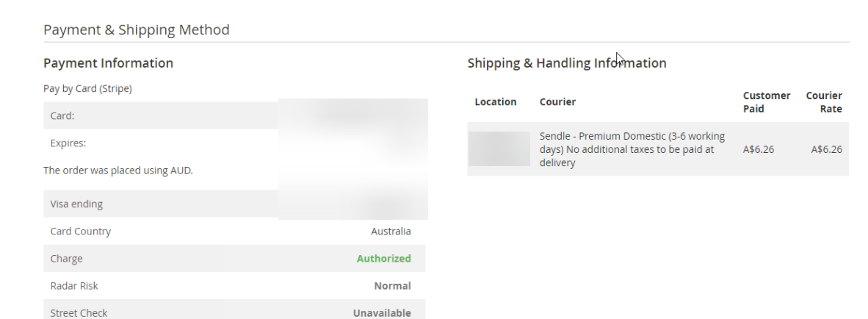
Task: Click the Sendle Premium Domestic courier description
Action: (x=632, y=149)
